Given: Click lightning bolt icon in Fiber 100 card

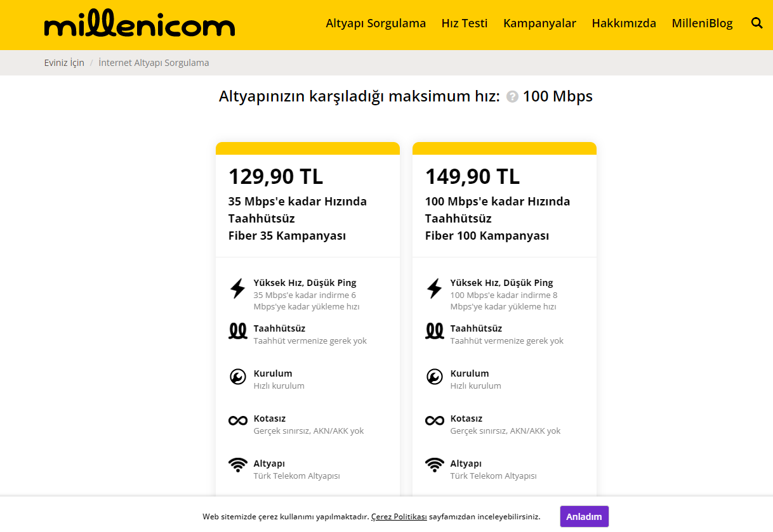Looking at the screenshot, I should 434,289.
